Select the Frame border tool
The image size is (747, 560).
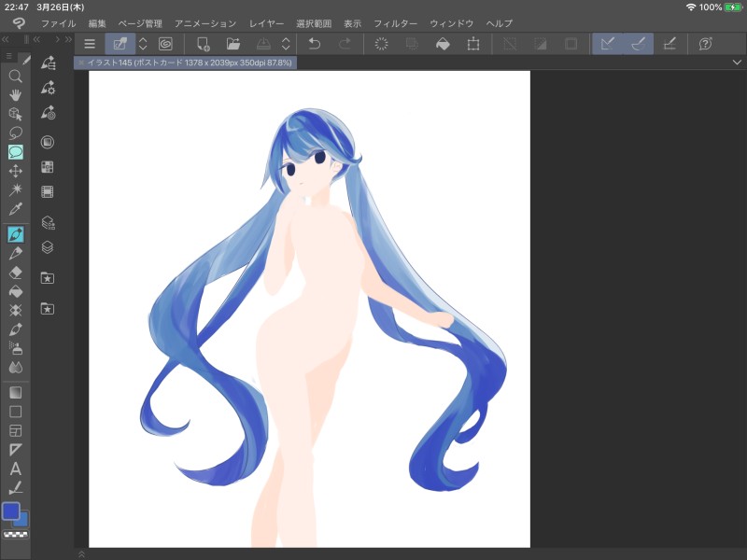point(15,431)
